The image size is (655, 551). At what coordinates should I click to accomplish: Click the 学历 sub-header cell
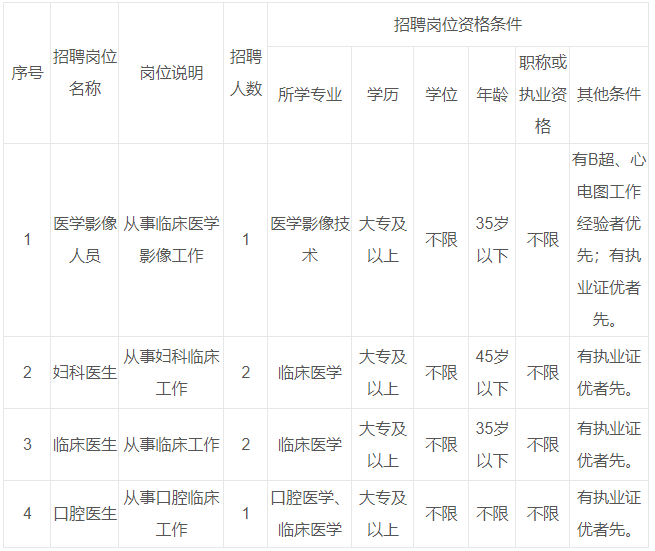click(x=382, y=95)
